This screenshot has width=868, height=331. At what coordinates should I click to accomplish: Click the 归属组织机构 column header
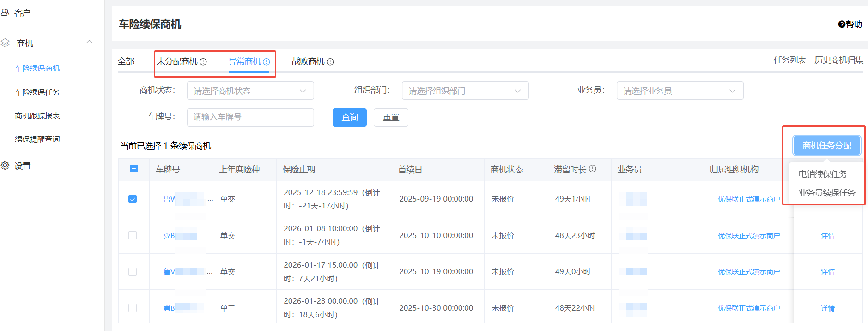pyautogui.click(x=734, y=170)
